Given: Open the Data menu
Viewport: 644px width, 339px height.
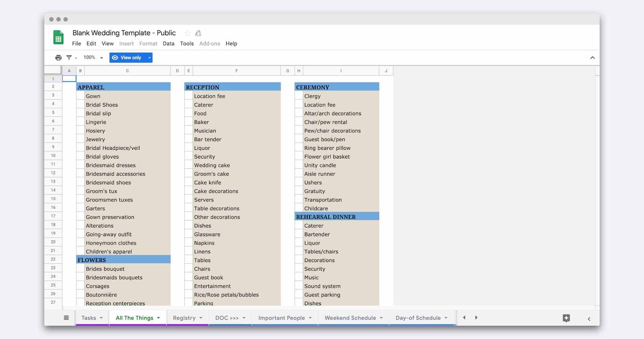Looking at the screenshot, I should pos(169,44).
